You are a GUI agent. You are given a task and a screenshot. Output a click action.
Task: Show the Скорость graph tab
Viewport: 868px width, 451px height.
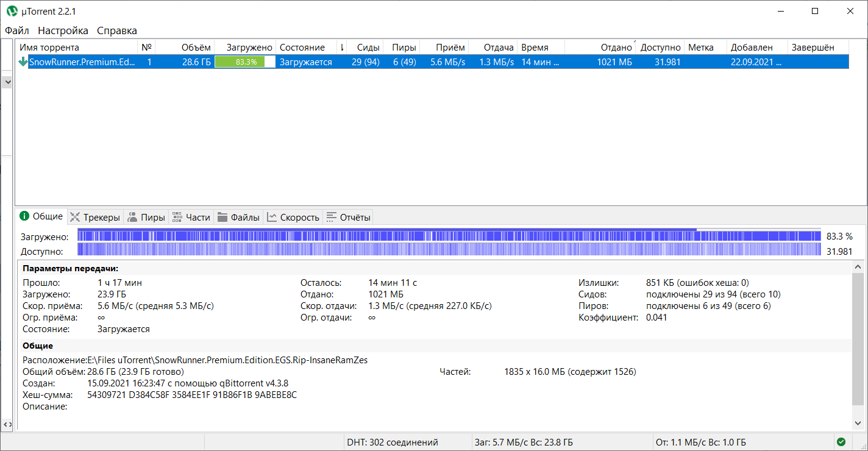click(293, 217)
